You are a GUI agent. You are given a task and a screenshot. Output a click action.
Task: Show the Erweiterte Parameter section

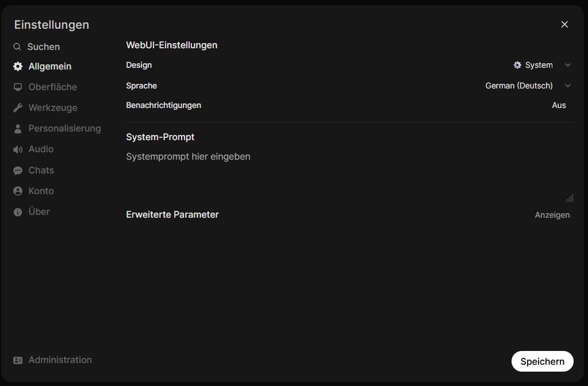tap(552, 215)
